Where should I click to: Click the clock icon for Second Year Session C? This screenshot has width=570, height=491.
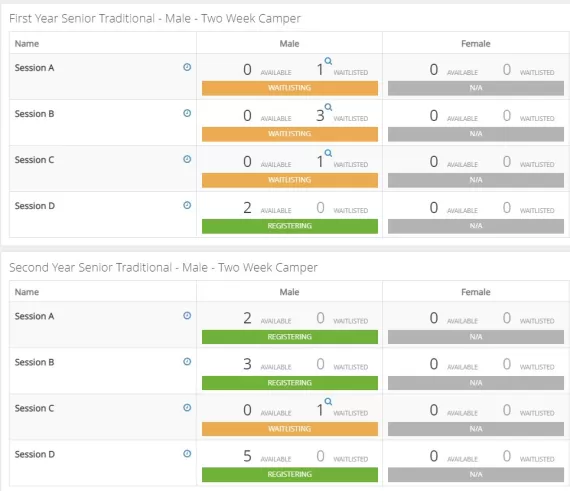(x=187, y=408)
